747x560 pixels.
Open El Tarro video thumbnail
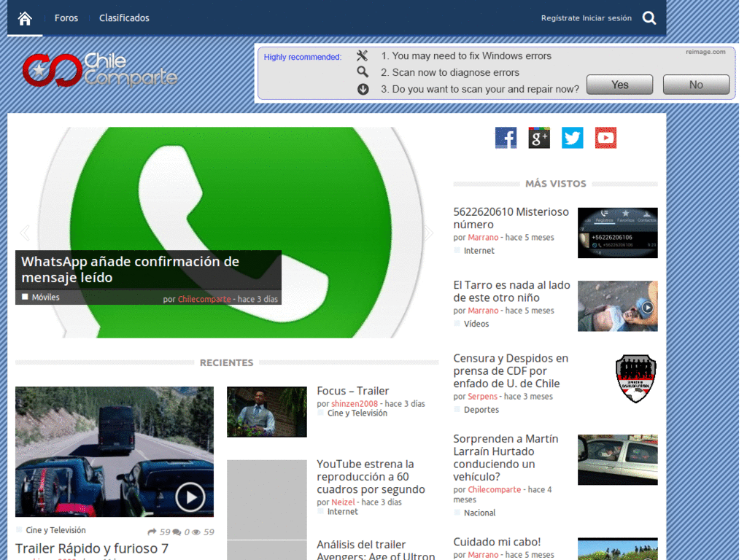[x=617, y=306]
